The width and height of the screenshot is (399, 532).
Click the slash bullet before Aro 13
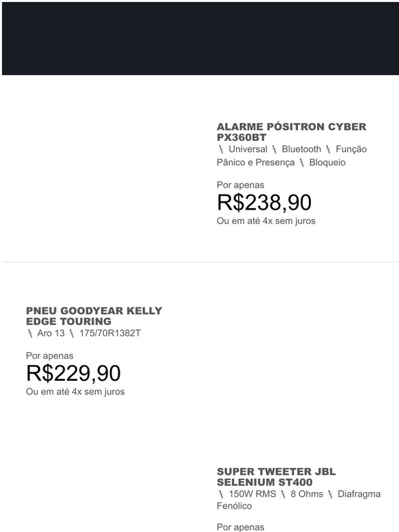tap(30, 333)
